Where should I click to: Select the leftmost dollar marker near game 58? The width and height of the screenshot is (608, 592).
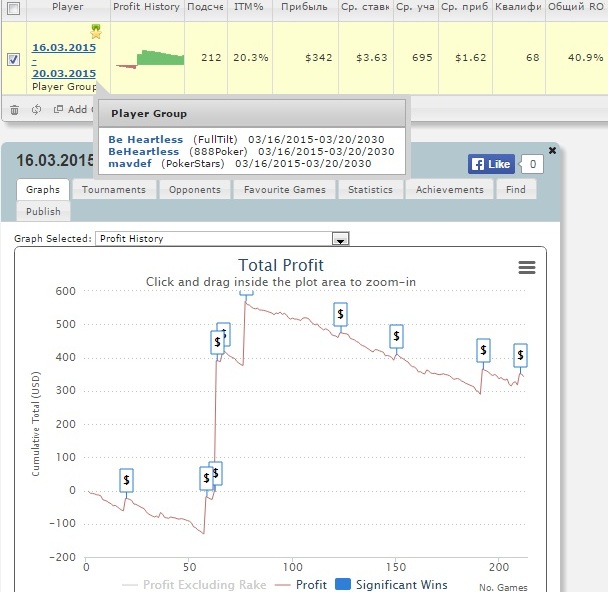pos(206,478)
